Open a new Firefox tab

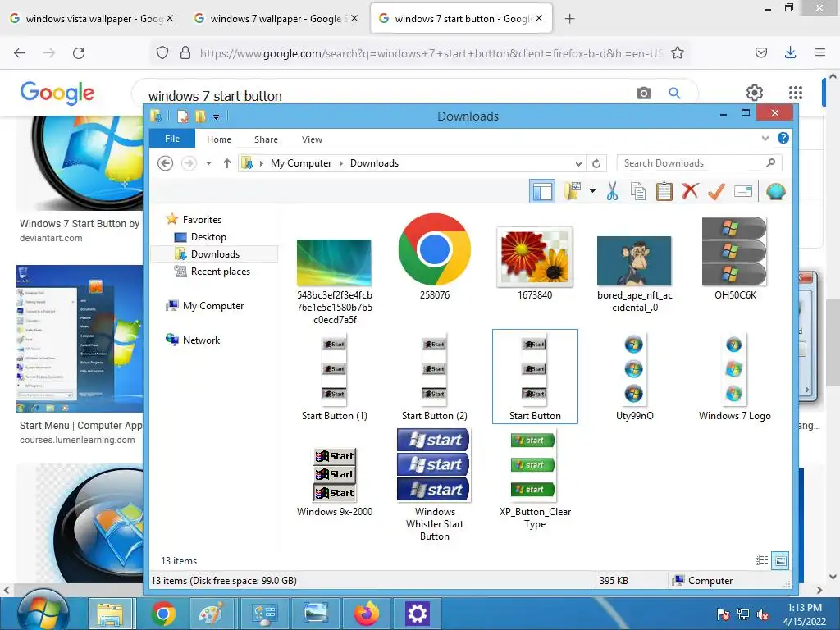coord(569,19)
